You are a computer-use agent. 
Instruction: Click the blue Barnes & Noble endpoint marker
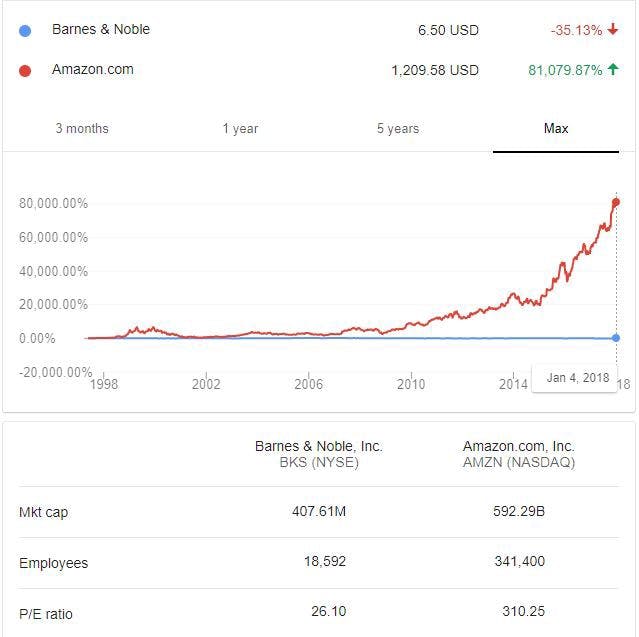616,338
